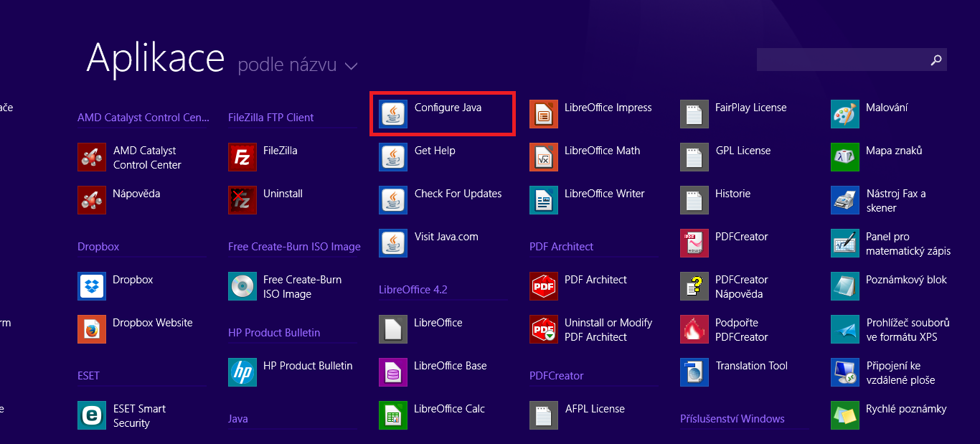980x444 pixels.
Task: Launch the Malování paint icon
Action: click(845, 114)
